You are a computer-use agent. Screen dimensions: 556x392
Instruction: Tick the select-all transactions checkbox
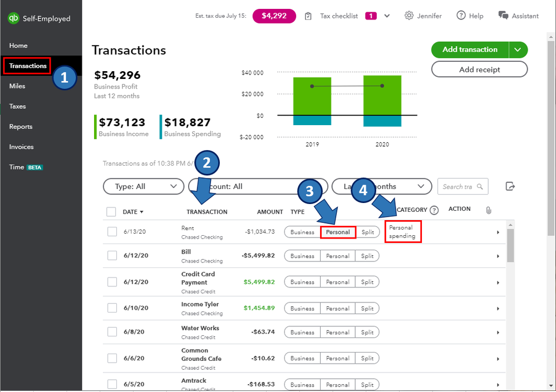[111, 212]
